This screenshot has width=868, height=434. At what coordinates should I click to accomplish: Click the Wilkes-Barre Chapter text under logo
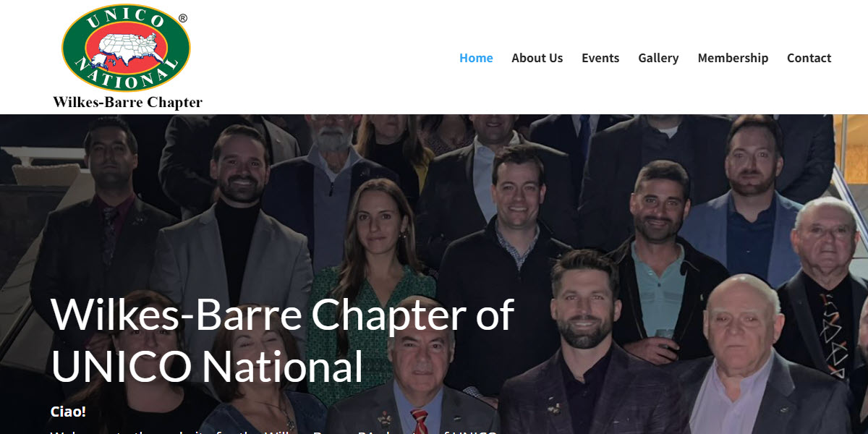127,102
